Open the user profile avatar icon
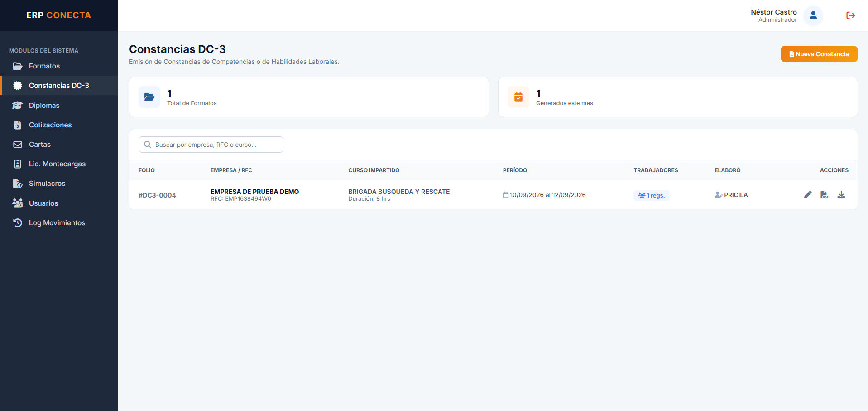The width and height of the screenshot is (868, 411). click(x=813, y=15)
